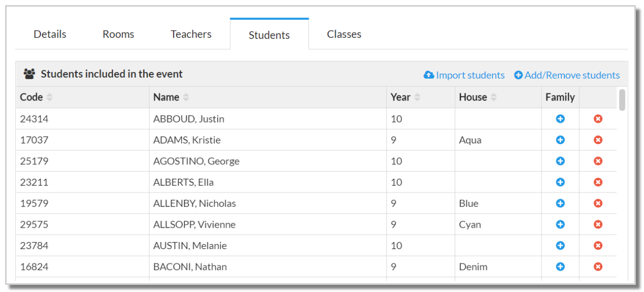This screenshot has width=644, height=292.
Task: Click the cloud upload icon beside Import students
Action: (x=429, y=75)
